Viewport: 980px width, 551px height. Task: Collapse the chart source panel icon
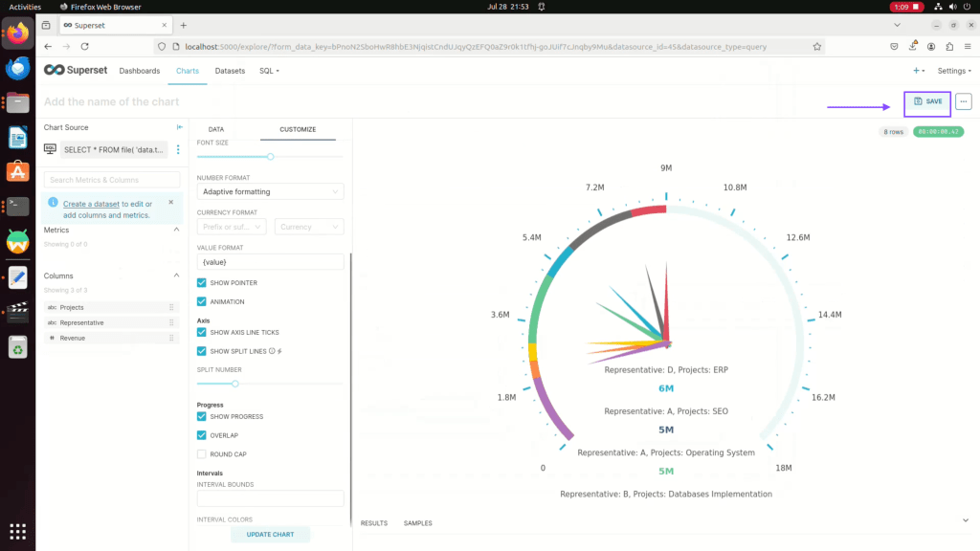(x=179, y=128)
